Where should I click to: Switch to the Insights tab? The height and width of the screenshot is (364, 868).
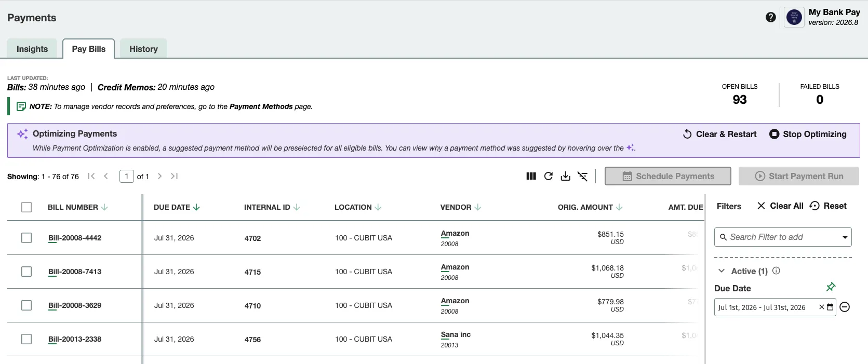[32, 49]
